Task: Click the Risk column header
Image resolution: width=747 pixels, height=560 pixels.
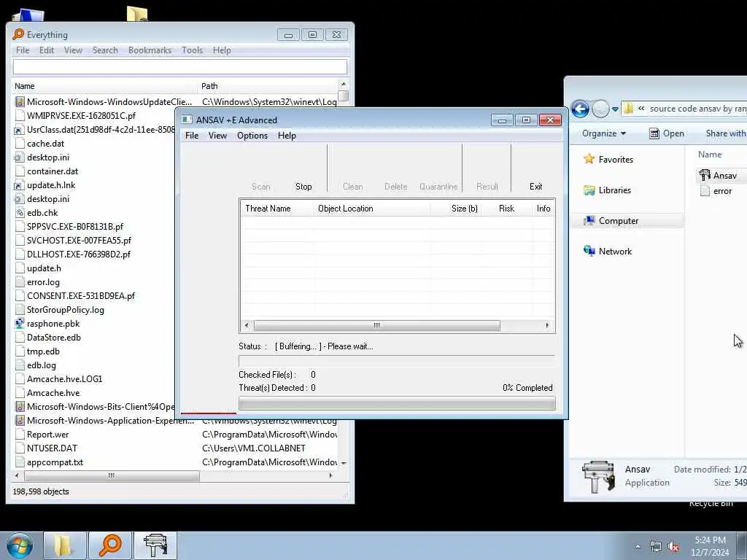Action: tap(506, 208)
